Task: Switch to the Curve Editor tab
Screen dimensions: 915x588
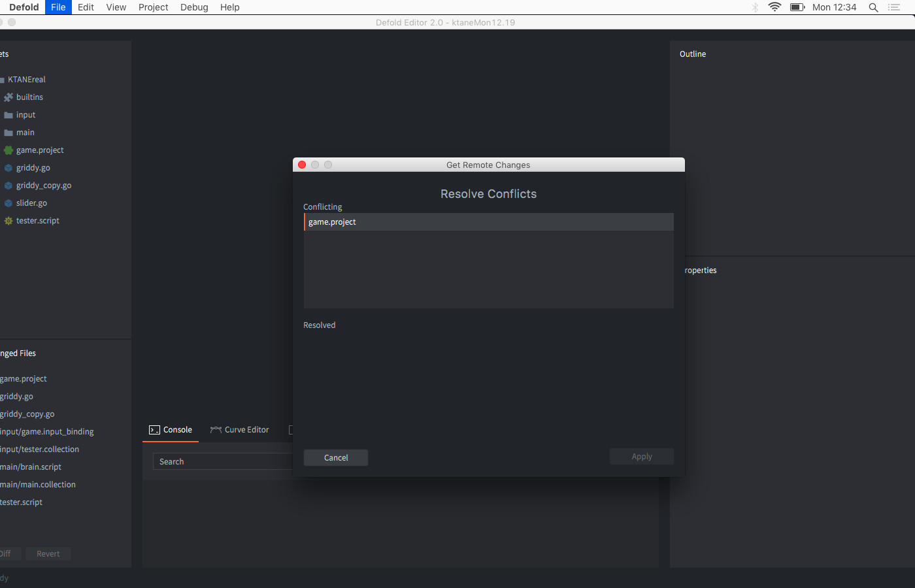Action: pyautogui.click(x=240, y=430)
